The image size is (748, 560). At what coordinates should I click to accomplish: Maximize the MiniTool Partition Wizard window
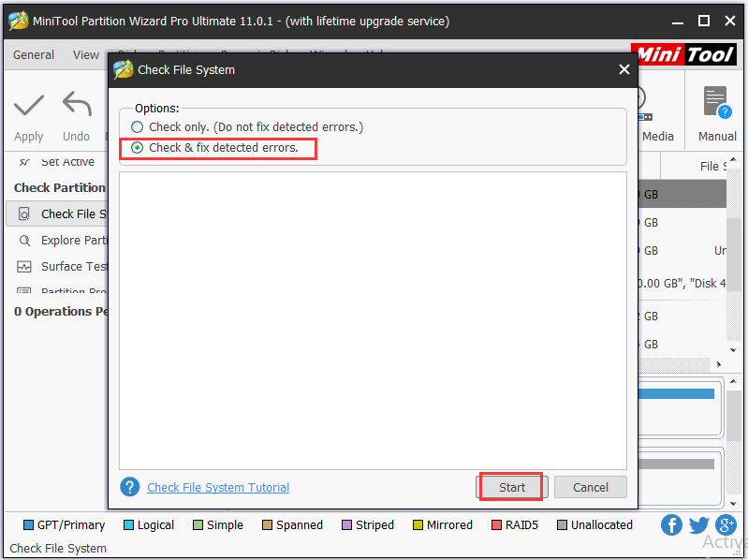704,21
